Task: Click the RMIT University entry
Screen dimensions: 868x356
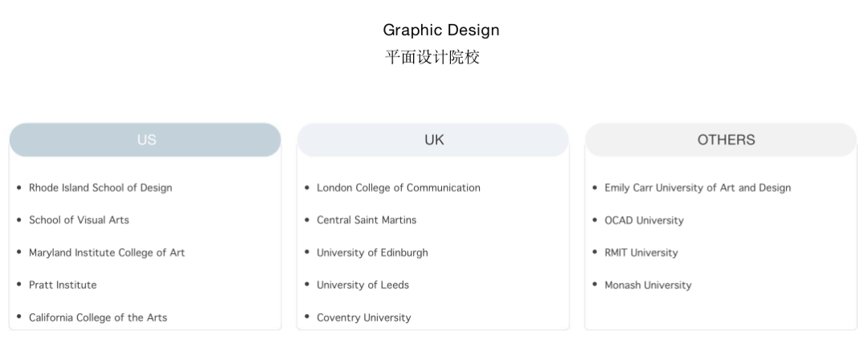Action: (641, 252)
